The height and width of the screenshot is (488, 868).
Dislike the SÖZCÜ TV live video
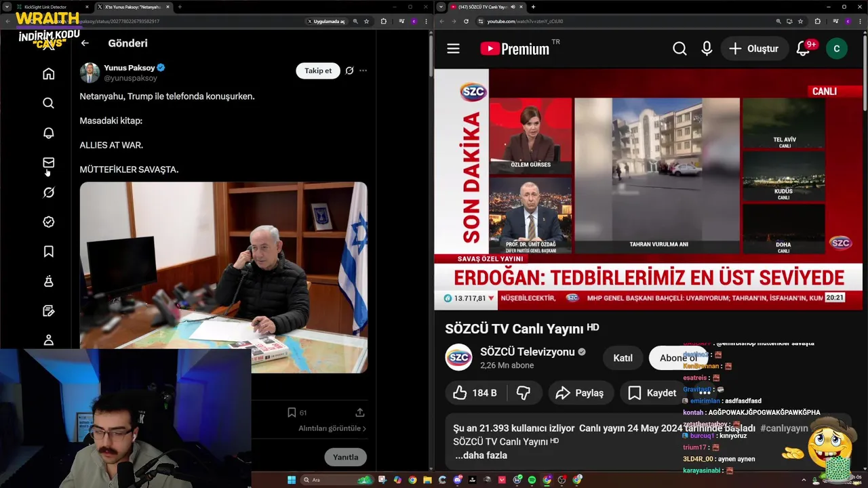[524, 392]
